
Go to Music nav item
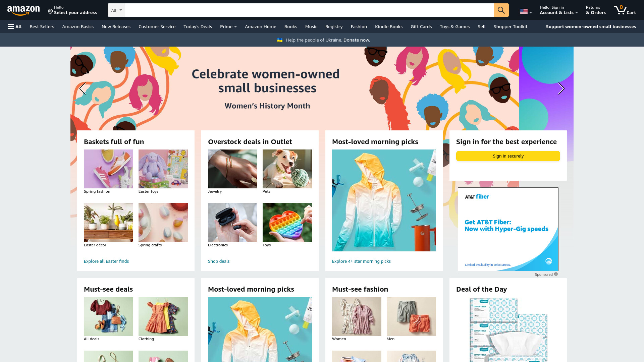[x=311, y=26]
